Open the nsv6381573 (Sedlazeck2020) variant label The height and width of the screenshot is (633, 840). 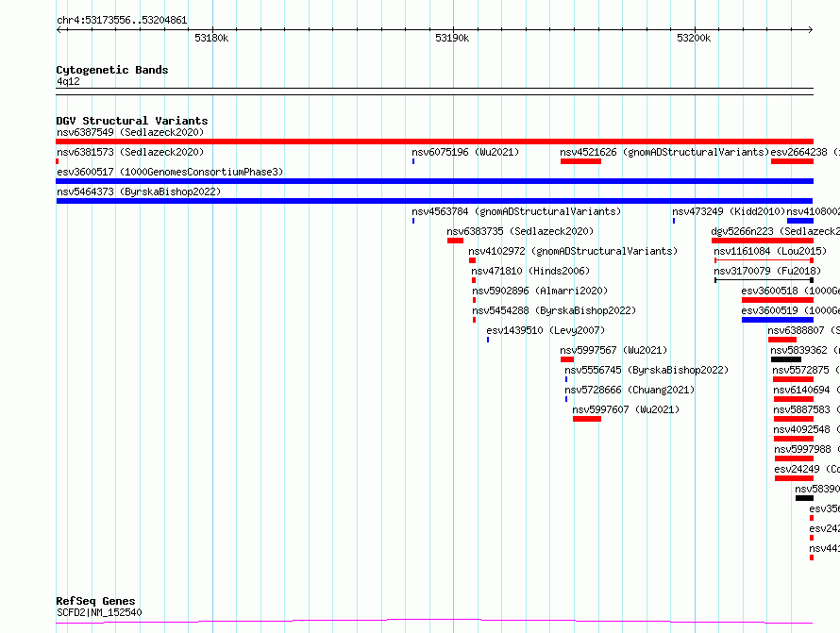[x=130, y=152]
